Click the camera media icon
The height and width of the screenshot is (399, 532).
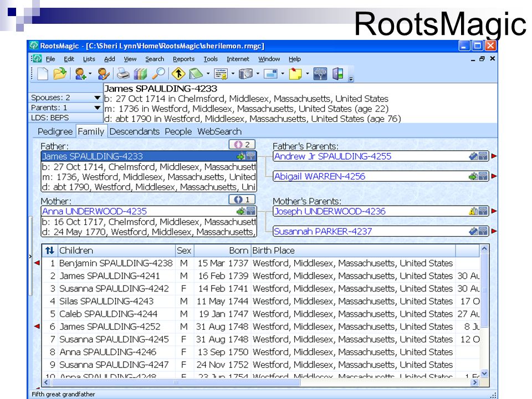pyautogui.click(x=245, y=74)
